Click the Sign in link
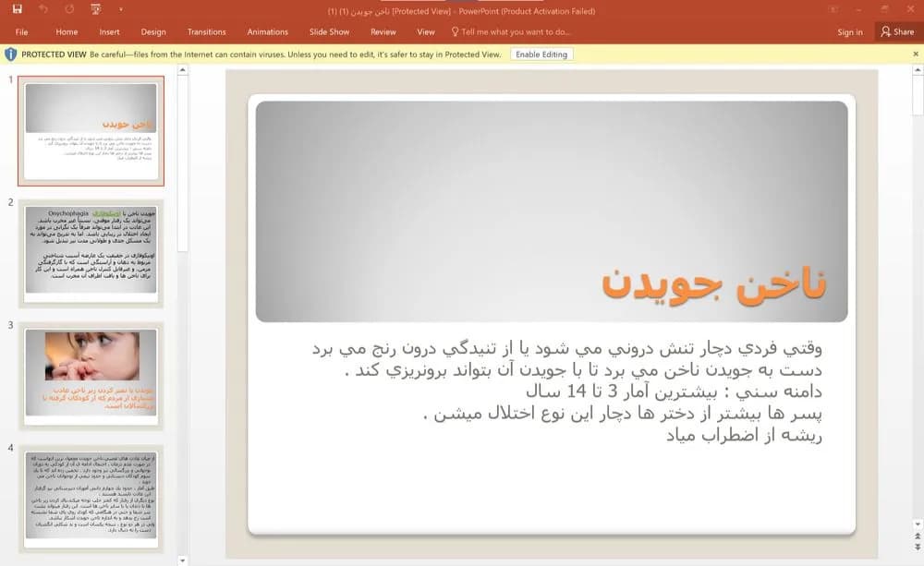 (850, 31)
